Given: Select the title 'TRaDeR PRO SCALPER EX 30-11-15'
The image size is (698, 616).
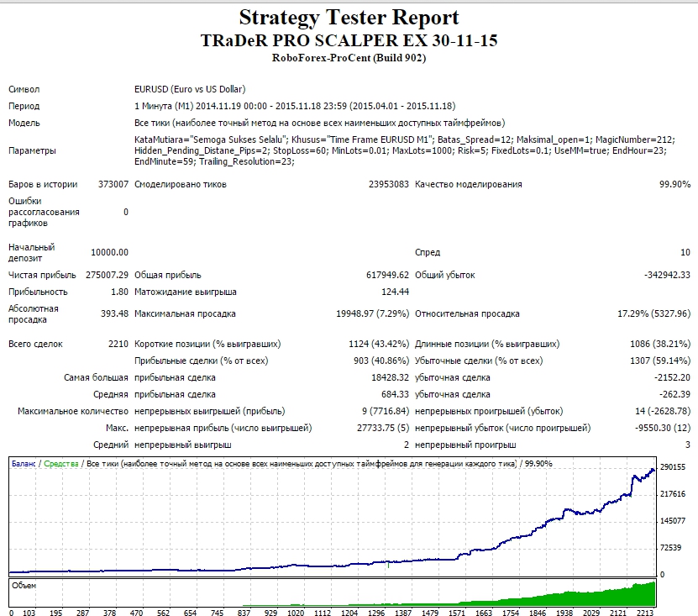Looking at the screenshot, I should click(349, 40).
